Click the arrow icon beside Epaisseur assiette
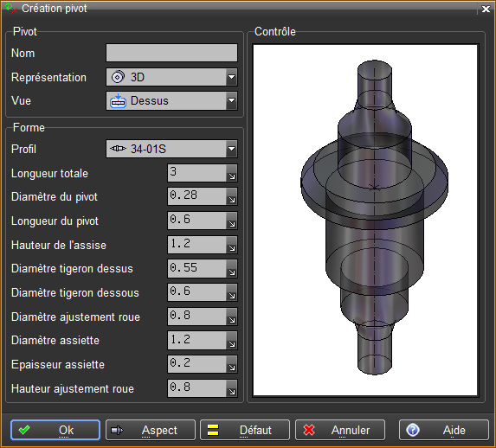The image size is (496, 448). (232, 364)
